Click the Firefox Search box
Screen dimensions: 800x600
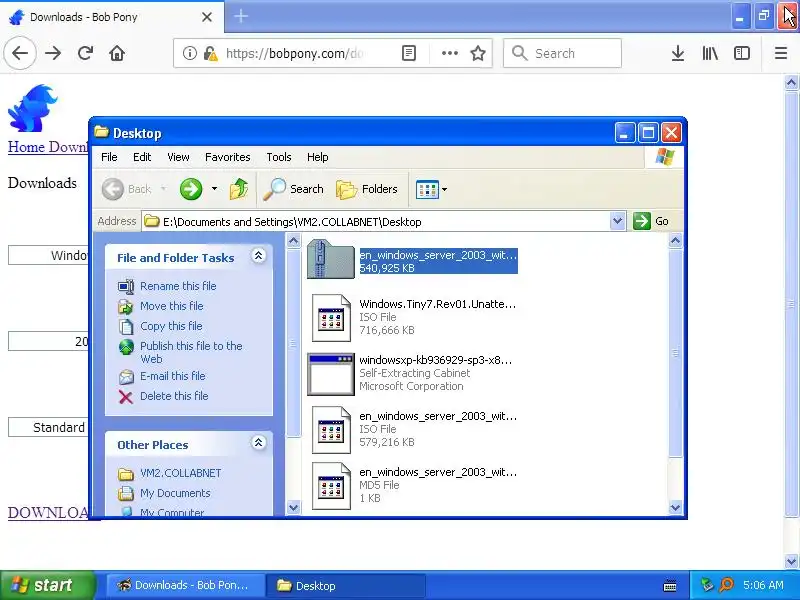click(x=562, y=53)
